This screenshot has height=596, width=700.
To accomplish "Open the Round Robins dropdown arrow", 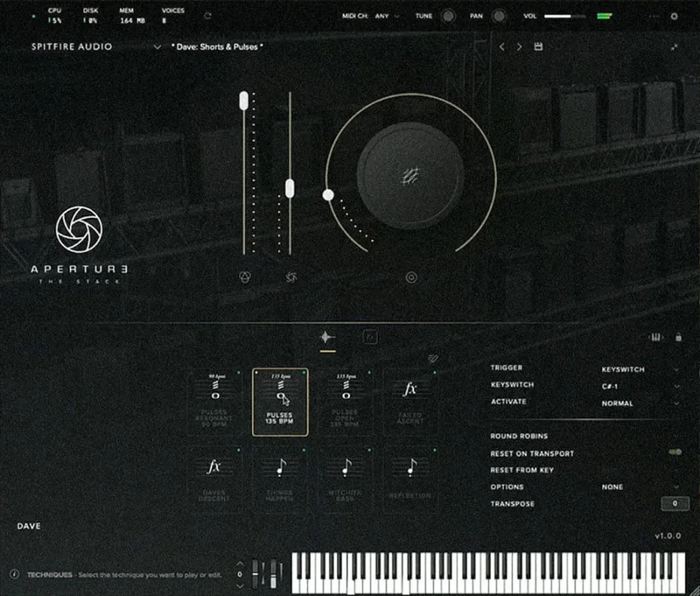I will (676, 436).
